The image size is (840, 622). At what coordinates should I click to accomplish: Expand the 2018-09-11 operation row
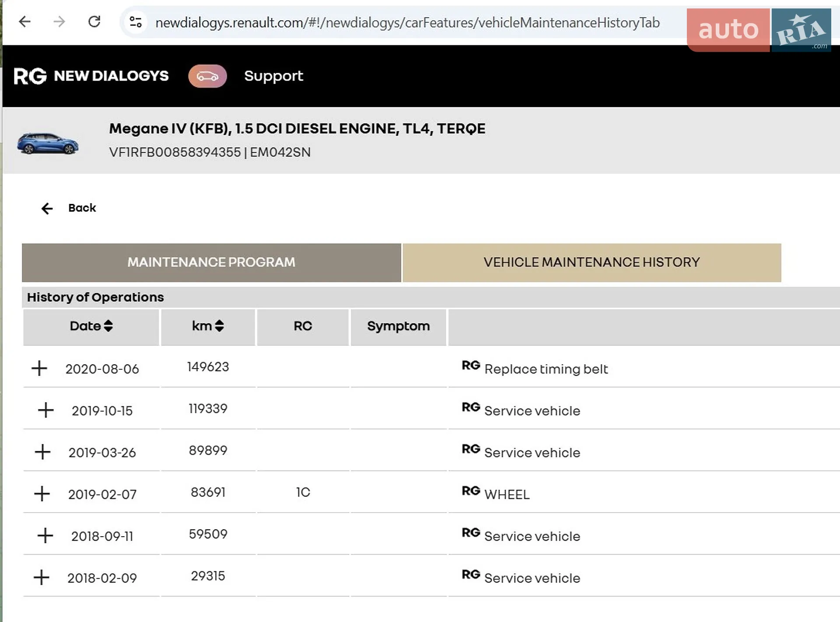(45, 535)
